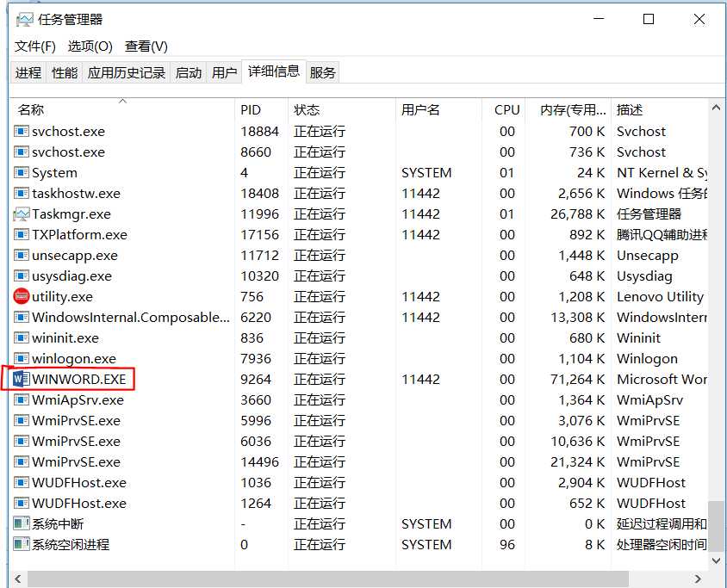The image size is (727, 588).
Task: Open the 查看(V) menu
Action: pyautogui.click(x=146, y=46)
